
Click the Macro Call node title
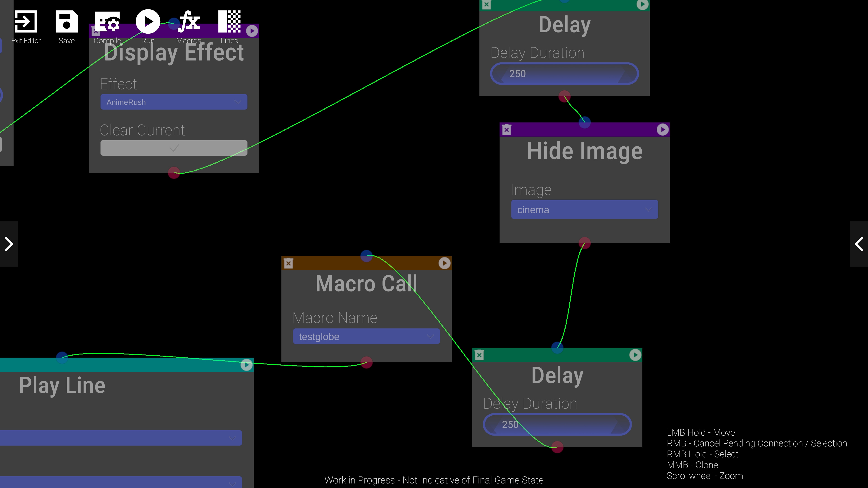click(x=366, y=283)
